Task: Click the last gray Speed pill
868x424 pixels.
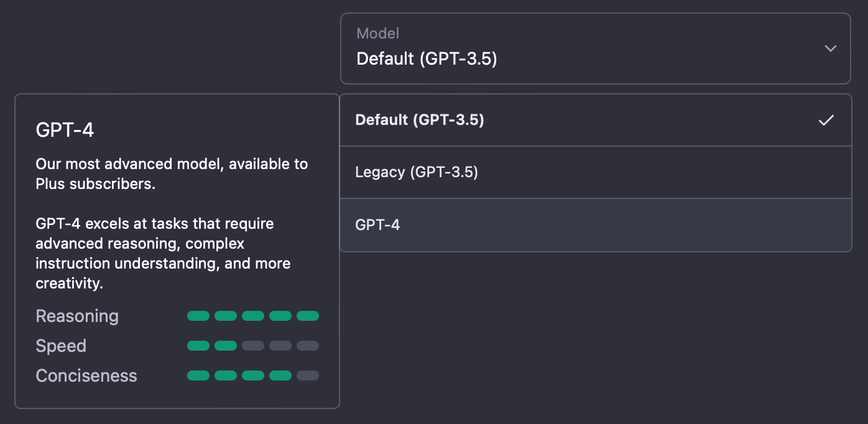Action: pyautogui.click(x=308, y=346)
